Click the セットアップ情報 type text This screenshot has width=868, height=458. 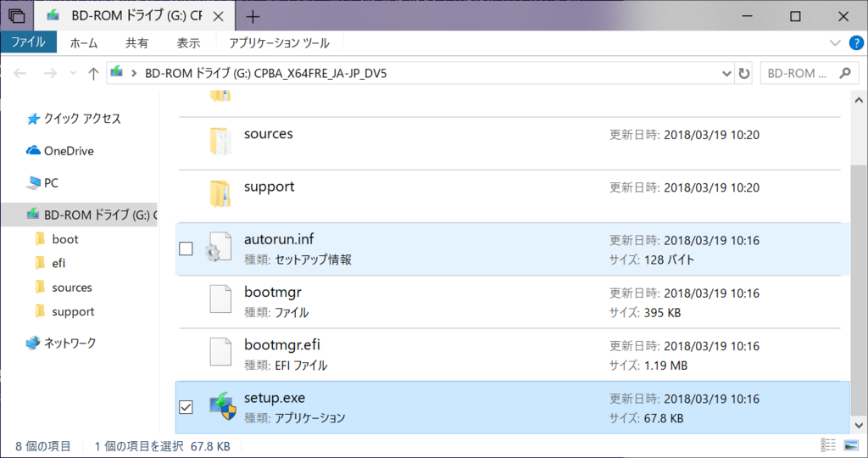click(x=313, y=260)
